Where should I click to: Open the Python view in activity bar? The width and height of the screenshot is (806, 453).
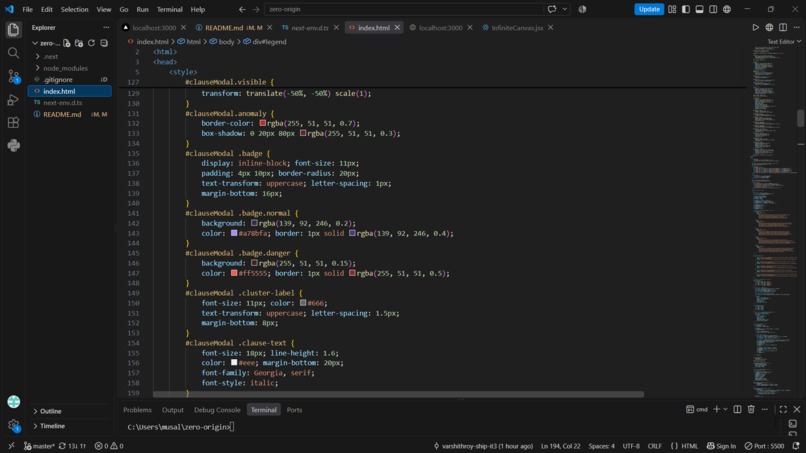(13, 146)
